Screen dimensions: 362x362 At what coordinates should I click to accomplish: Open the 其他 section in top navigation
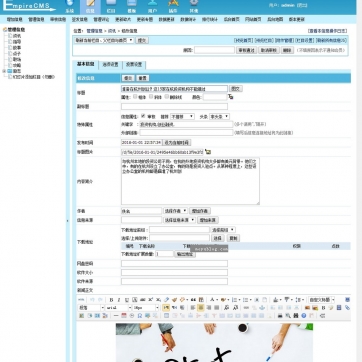coord(194,7)
